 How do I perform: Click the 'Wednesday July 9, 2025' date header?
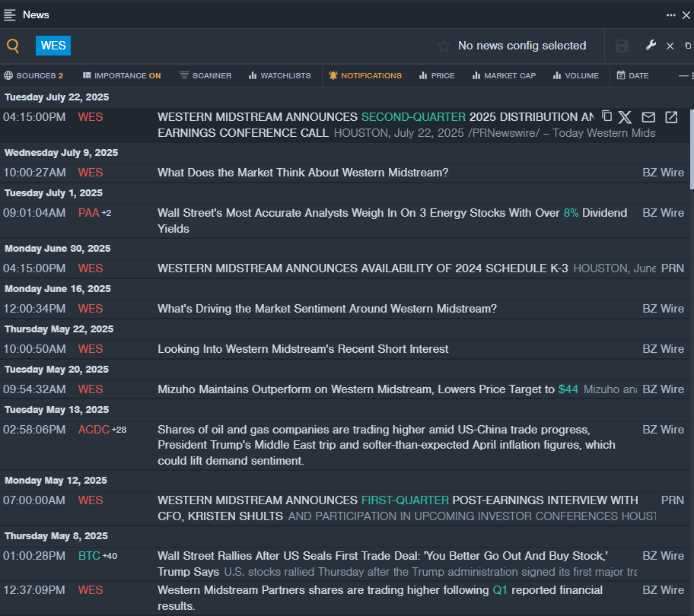(61, 153)
